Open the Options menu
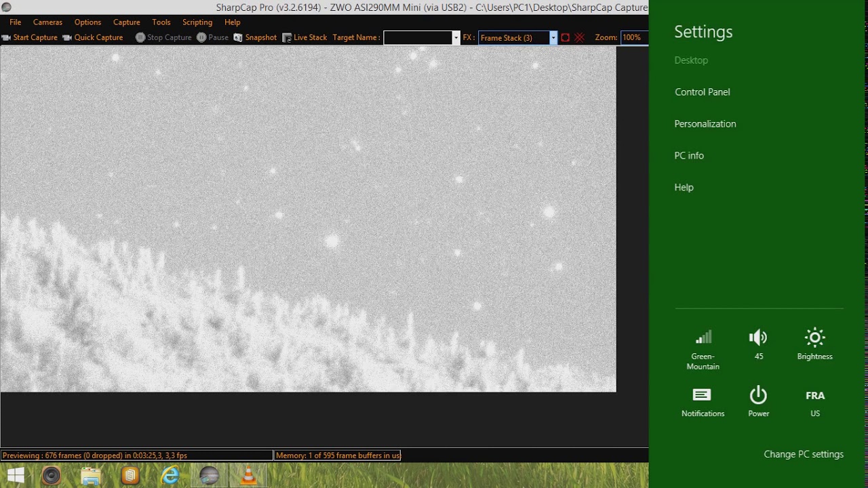 pyautogui.click(x=87, y=22)
